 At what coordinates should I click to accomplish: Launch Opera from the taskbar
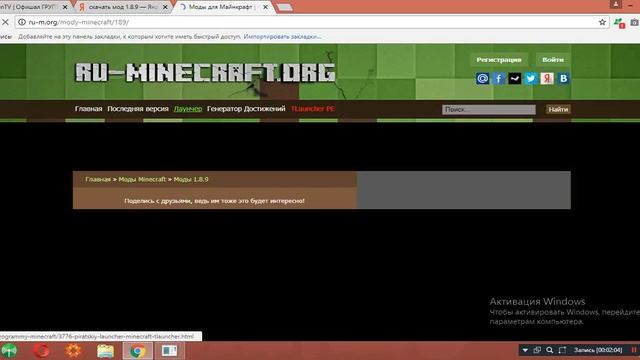pyautogui.click(x=41, y=351)
